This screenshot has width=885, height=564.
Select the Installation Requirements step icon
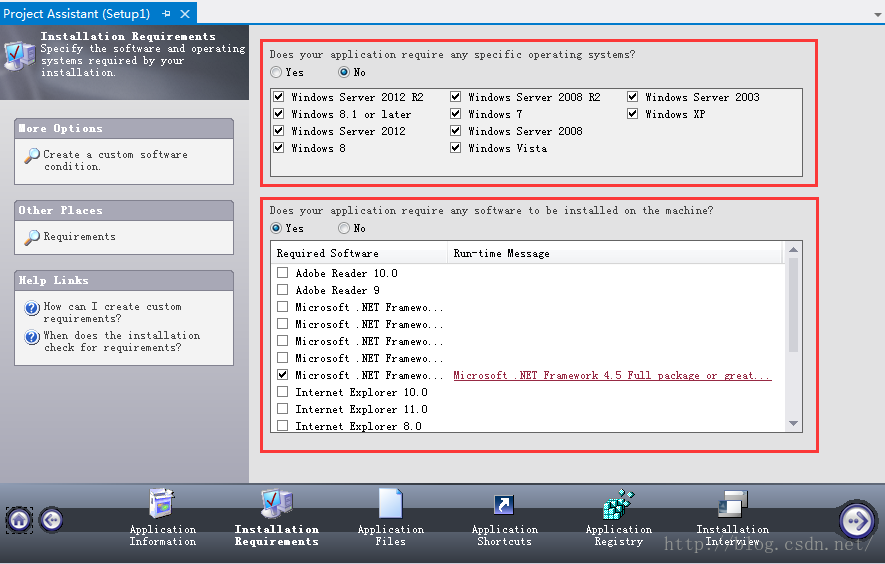coord(277,504)
